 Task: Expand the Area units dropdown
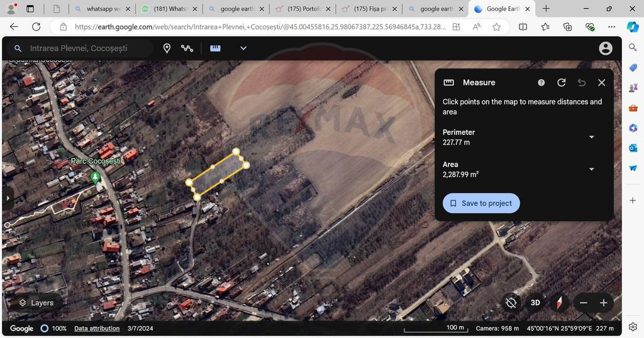(591, 169)
